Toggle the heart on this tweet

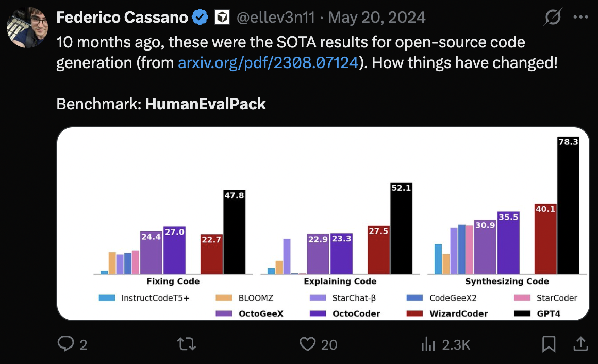pyautogui.click(x=308, y=344)
